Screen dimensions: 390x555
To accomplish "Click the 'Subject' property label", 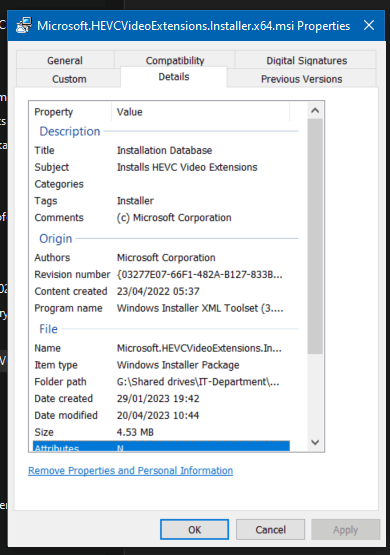I will coord(52,167).
